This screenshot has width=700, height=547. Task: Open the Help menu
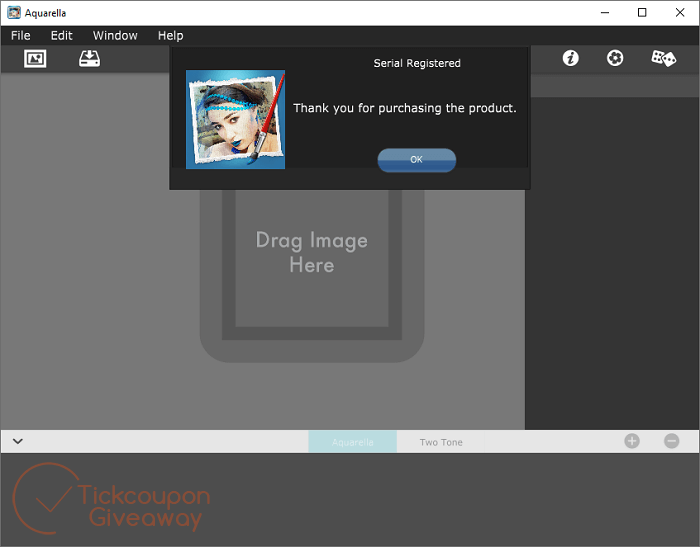click(x=171, y=36)
